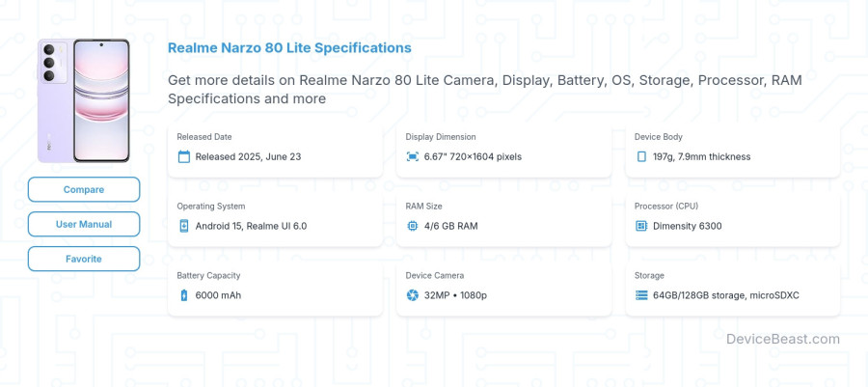The height and width of the screenshot is (387, 868).
Task: Click the 'Device Body' label
Action: [658, 137]
